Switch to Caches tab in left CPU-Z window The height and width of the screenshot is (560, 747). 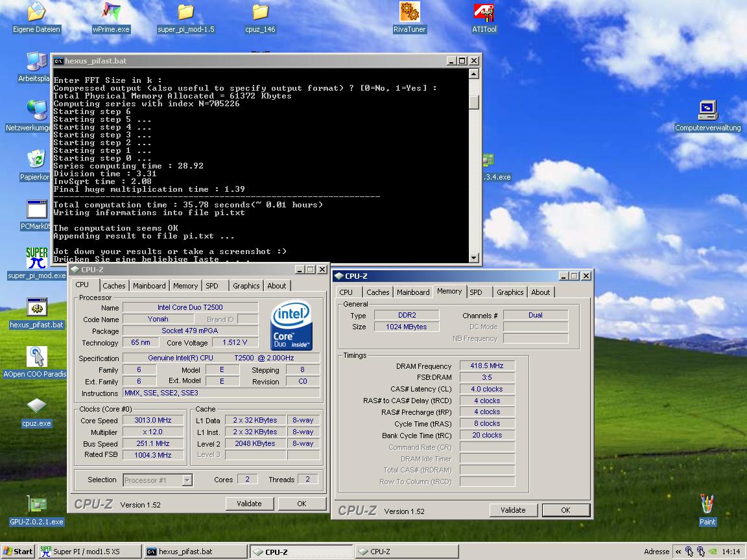pyautogui.click(x=114, y=286)
